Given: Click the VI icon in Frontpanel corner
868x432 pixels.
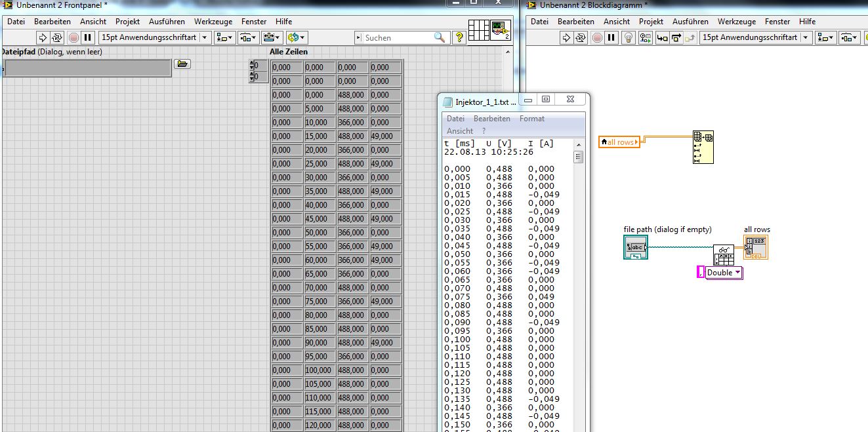Looking at the screenshot, I should pos(501,29).
